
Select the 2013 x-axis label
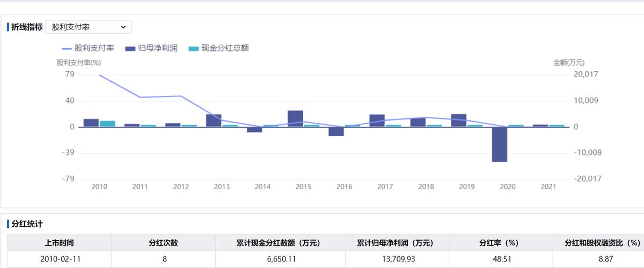point(222,187)
